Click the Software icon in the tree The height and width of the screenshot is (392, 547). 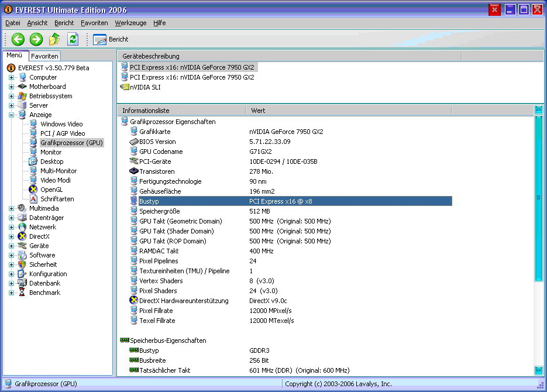click(22, 255)
